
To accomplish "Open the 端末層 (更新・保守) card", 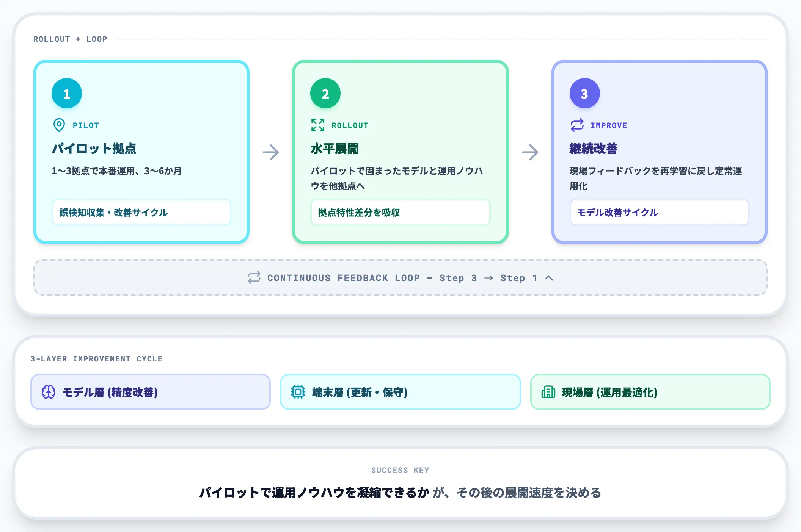I will [x=400, y=392].
